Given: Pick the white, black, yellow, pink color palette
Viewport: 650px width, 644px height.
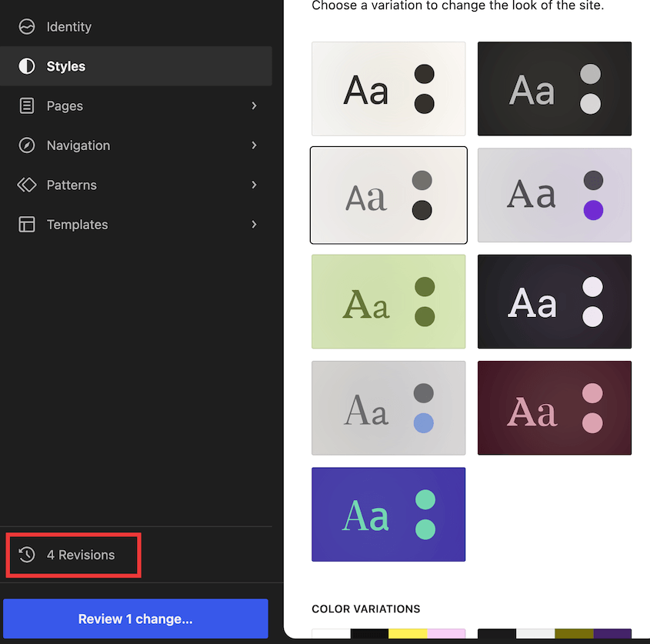Looking at the screenshot, I should [x=388, y=634].
